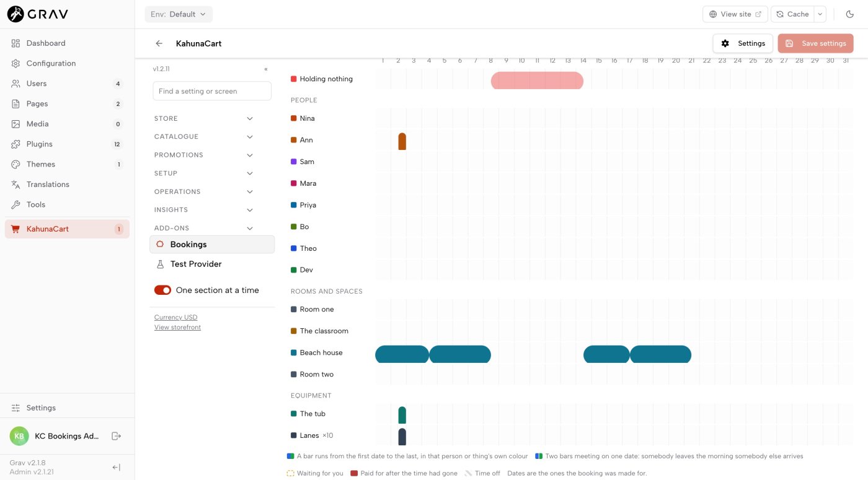Expand the PROMOTIONS section

pyautogui.click(x=204, y=155)
